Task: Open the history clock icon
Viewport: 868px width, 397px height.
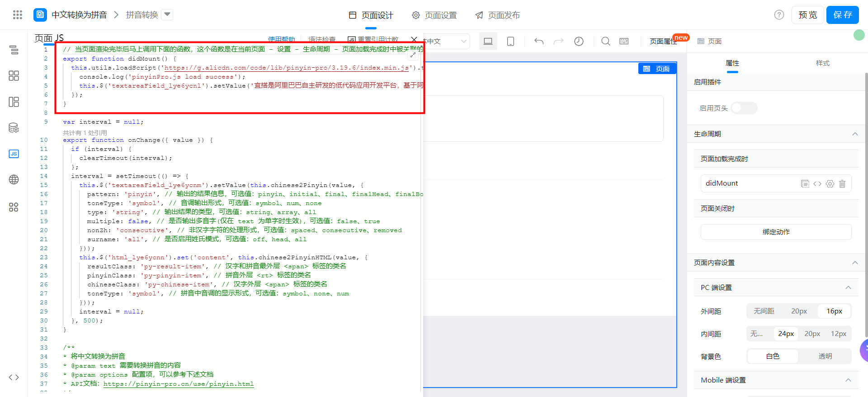Action: click(x=579, y=41)
